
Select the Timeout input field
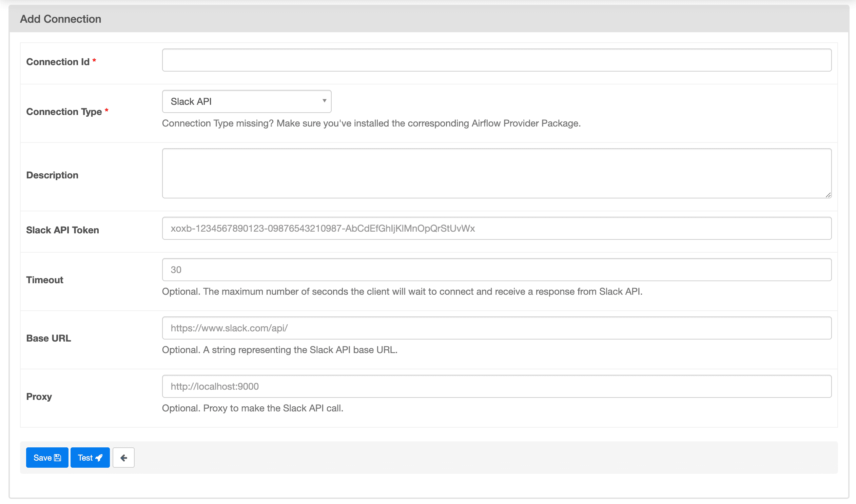[x=497, y=270]
